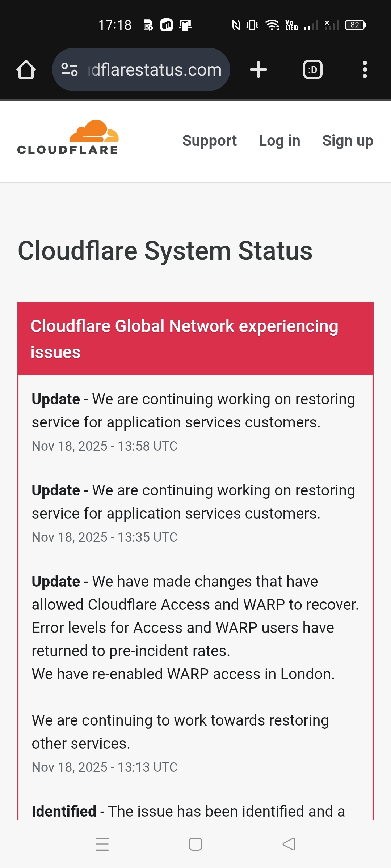
Task: Tap the Android back navigation triangle
Action: coord(289,844)
